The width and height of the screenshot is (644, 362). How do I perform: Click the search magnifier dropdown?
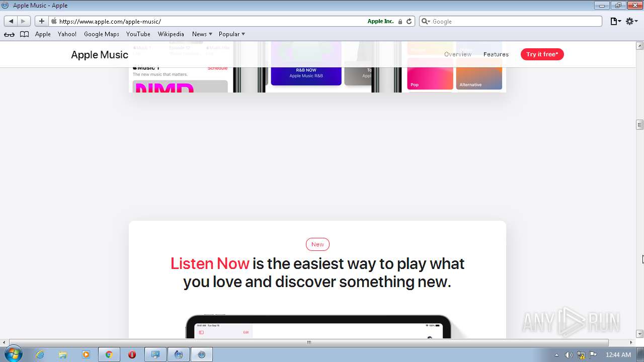click(x=426, y=21)
